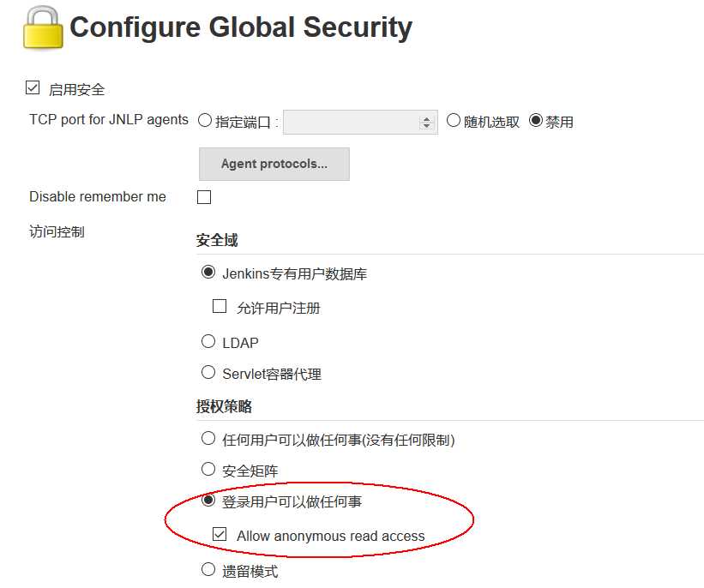The width and height of the screenshot is (704, 588).
Task: Increase port number with stepper up arrow
Action: [427, 119]
